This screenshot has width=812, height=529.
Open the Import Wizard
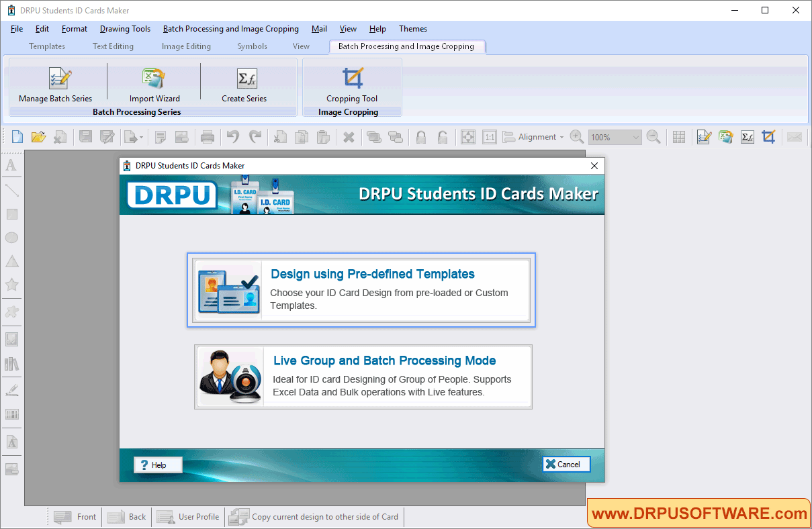tap(154, 84)
